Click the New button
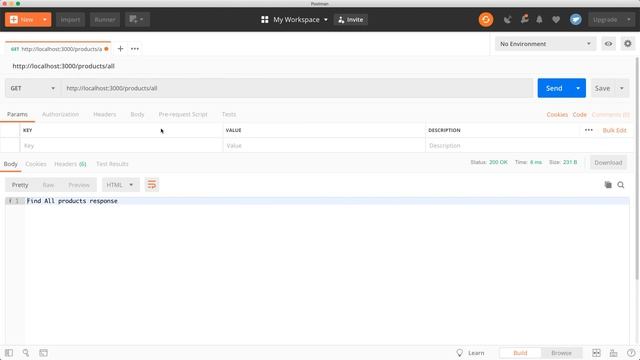Screen dimensions: 640x360 tap(22, 20)
